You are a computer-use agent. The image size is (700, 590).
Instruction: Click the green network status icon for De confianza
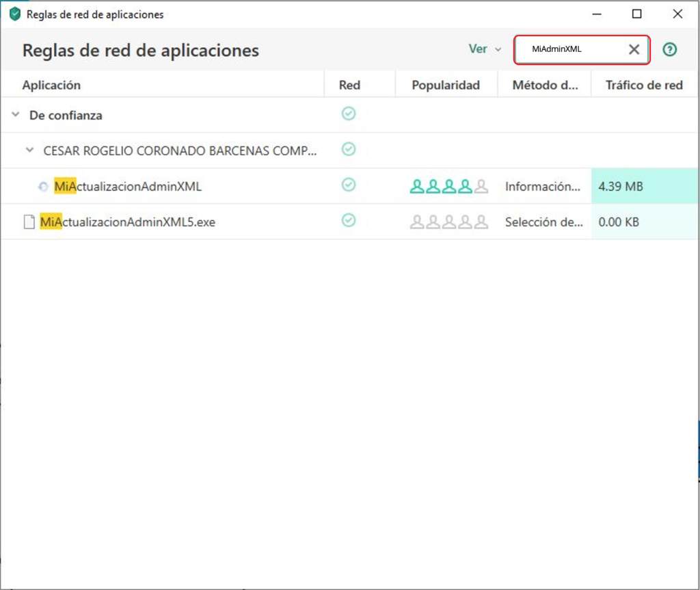[x=349, y=113]
